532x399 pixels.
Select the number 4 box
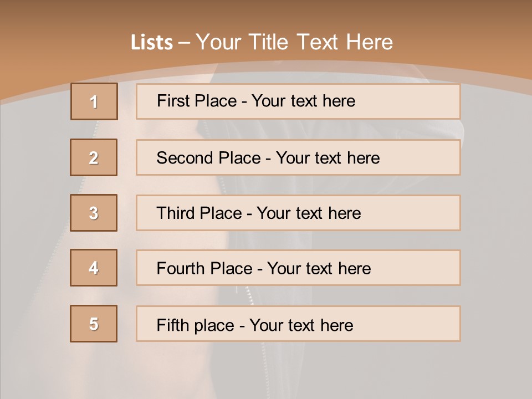(94, 268)
